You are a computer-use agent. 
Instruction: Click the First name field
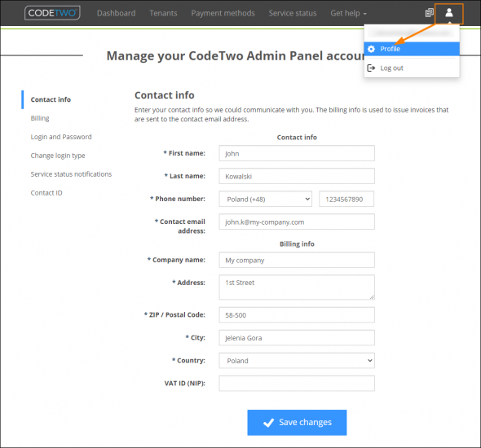(297, 153)
